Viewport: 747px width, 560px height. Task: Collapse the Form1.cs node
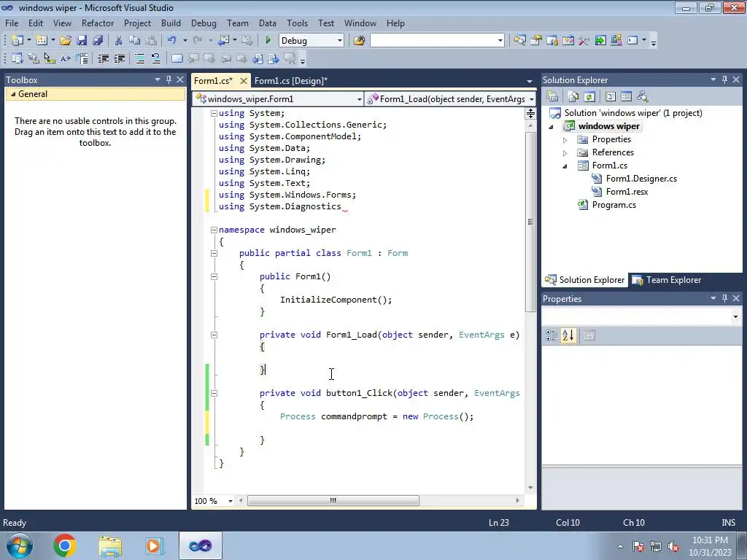[x=565, y=166]
